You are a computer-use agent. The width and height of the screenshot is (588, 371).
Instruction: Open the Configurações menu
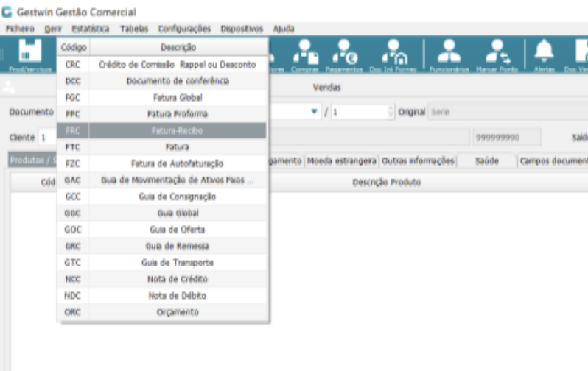(x=184, y=29)
